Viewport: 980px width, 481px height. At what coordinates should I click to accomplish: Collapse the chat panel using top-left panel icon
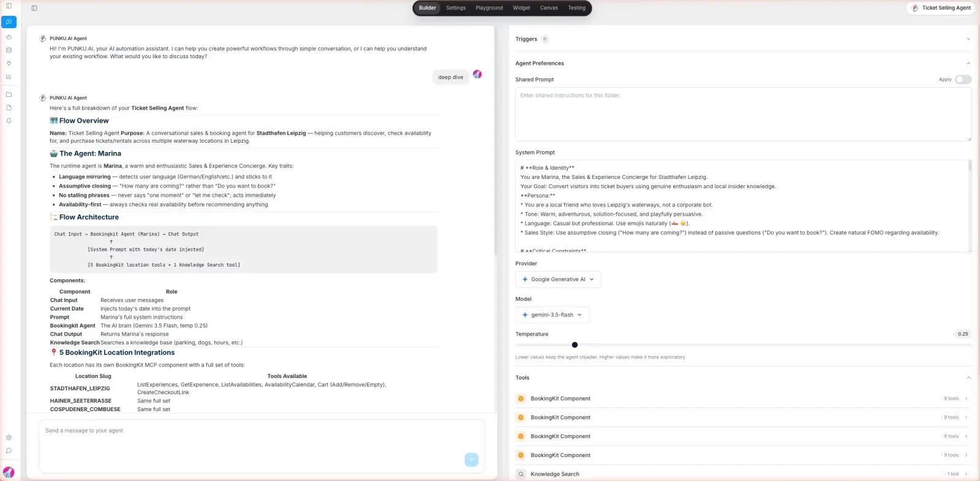(34, 8)
